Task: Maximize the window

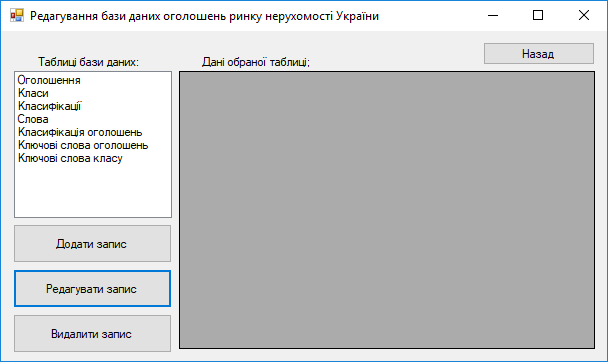Action: pyautogui.click(x=538, y=16)
